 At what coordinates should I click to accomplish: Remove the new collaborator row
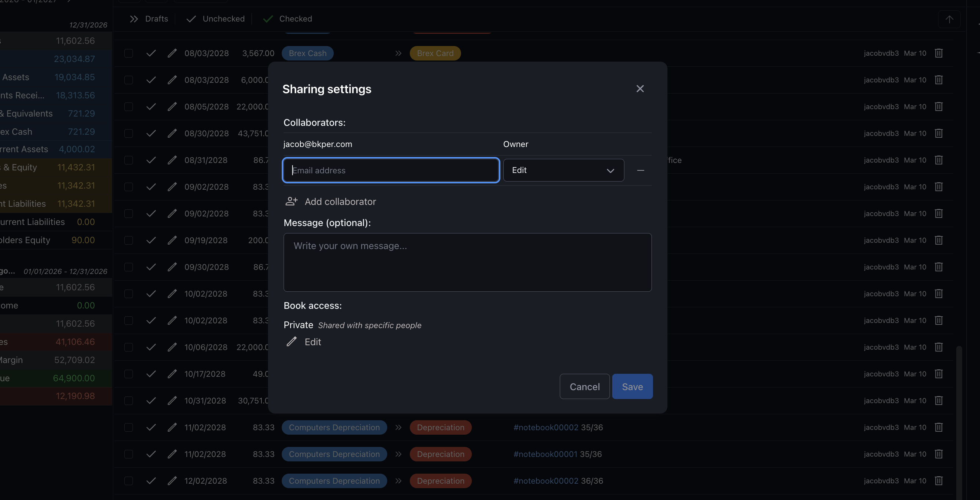pyautogui.click(x=641, y=170)
